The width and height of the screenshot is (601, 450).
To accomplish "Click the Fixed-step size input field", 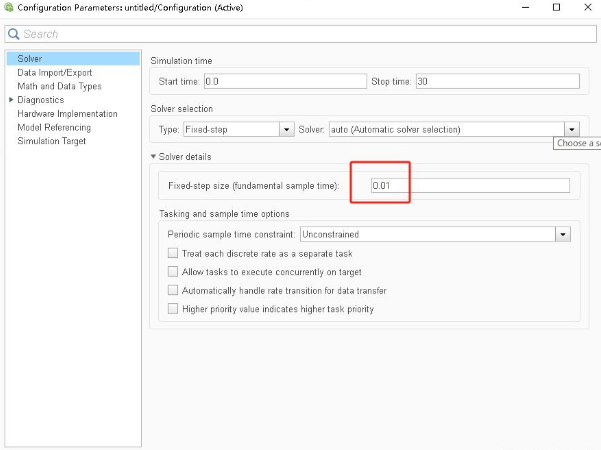I will 469,186.
